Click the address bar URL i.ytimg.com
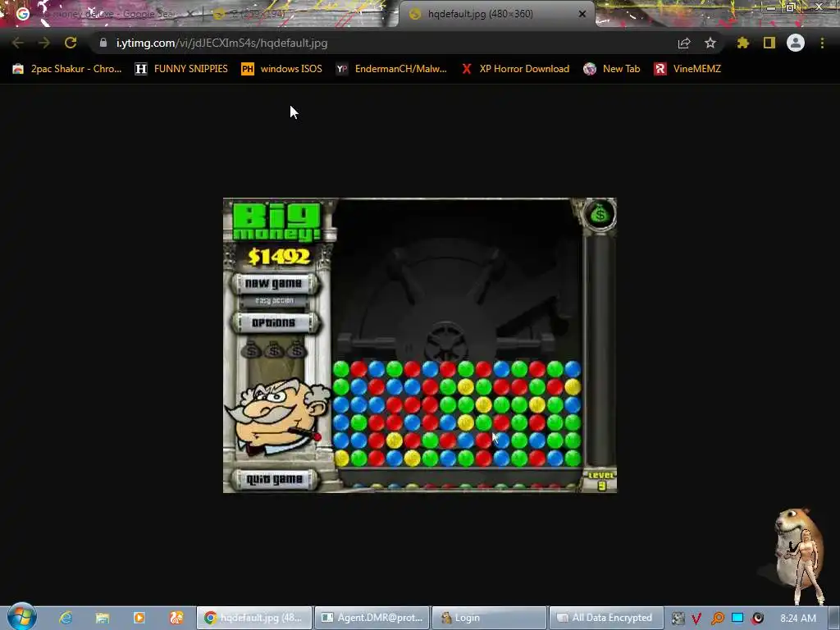The width and height of the screenshot is (840, 630). (221, 43)
